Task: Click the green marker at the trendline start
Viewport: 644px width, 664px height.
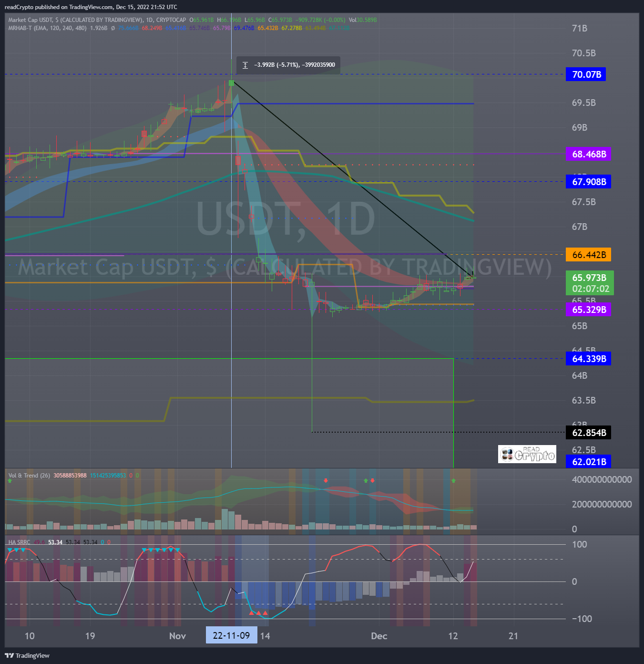Action: 231,83
